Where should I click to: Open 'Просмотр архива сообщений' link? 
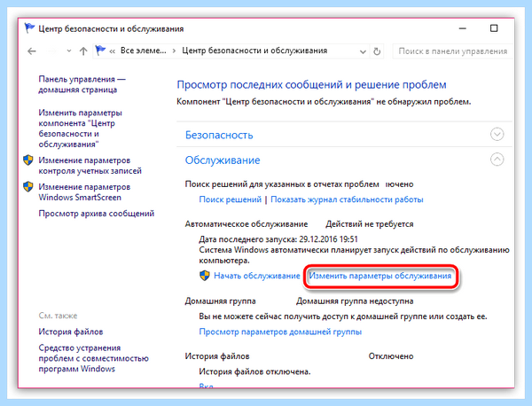pos(97,214)
